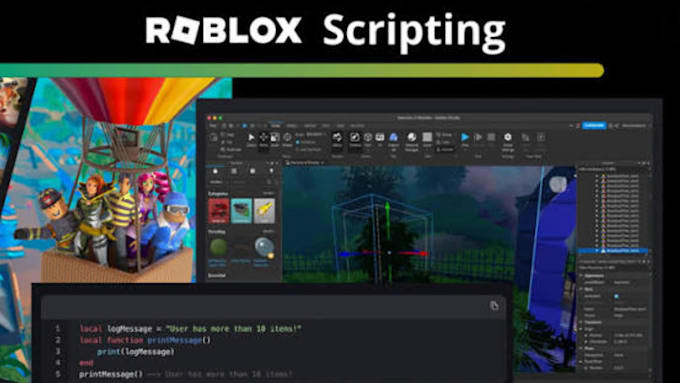Open the terrain Editor from the ribbon
This screenshot has height=383, width=680.
(x=337, y=139)
